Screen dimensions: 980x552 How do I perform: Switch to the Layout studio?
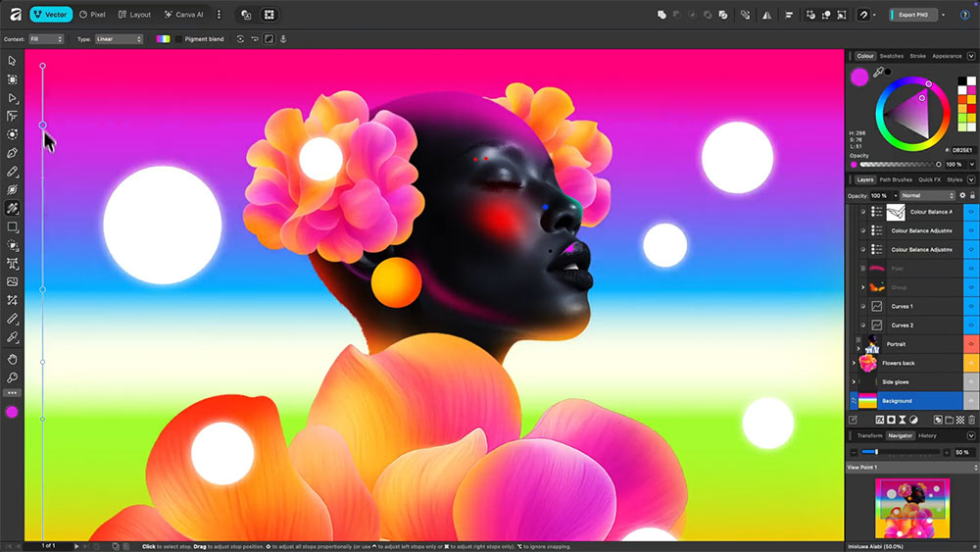tap(134, 15)
